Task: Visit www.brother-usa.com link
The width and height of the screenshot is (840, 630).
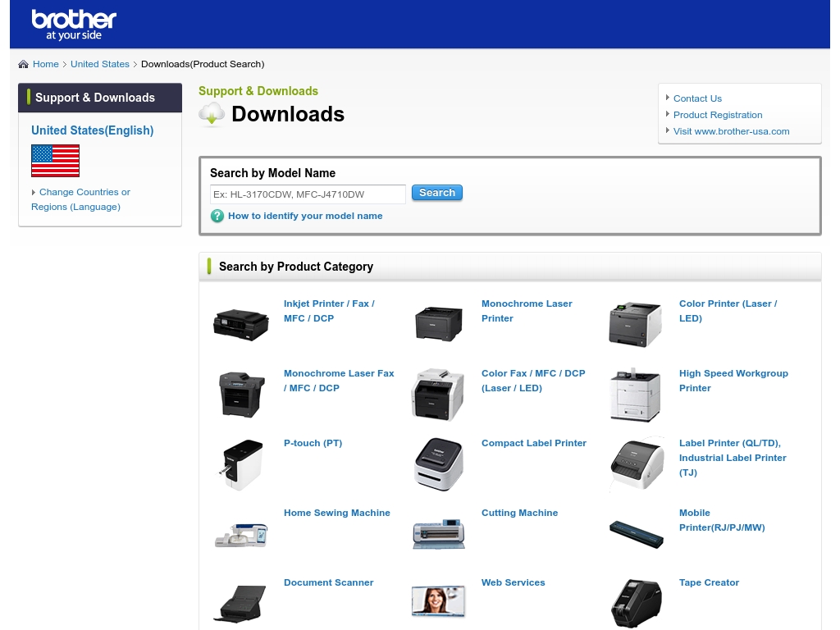Action: click(x=731, y=132)
